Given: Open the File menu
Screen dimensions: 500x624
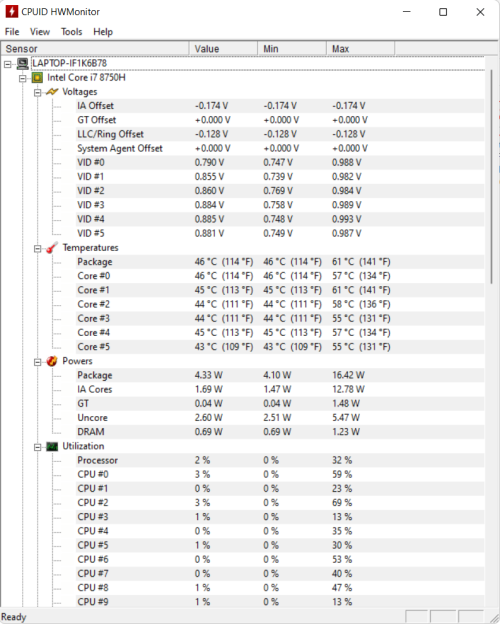Looking at the screenshot, I should tap(12, 32).
